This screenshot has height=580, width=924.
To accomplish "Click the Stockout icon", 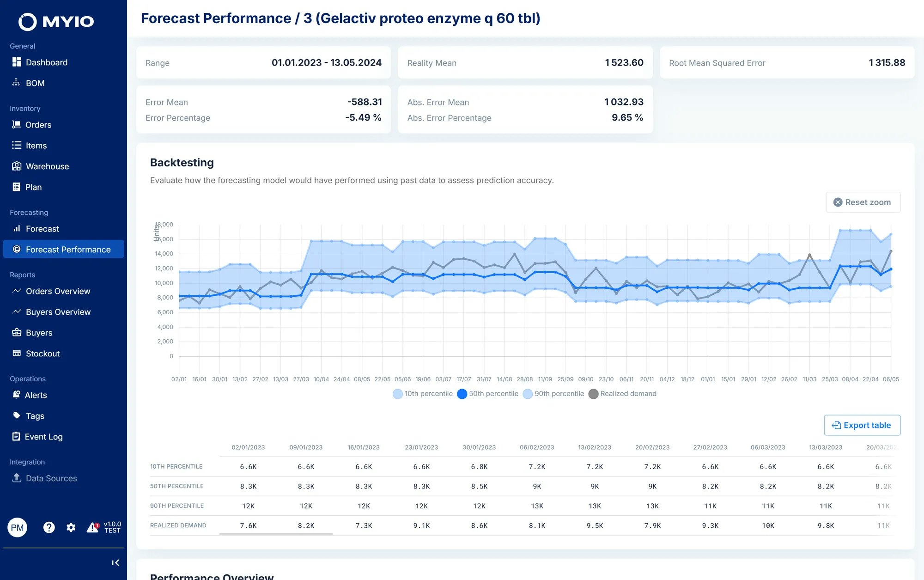I will (17, 353).
